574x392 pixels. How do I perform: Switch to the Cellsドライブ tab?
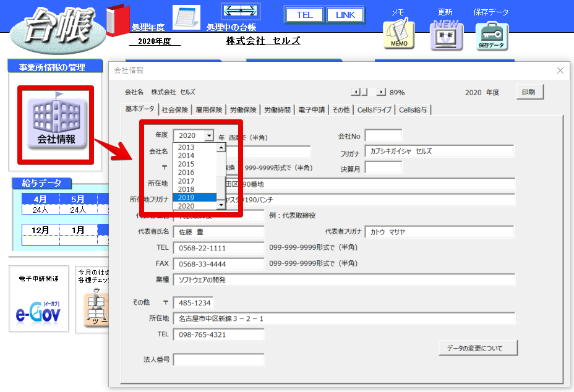374,110
